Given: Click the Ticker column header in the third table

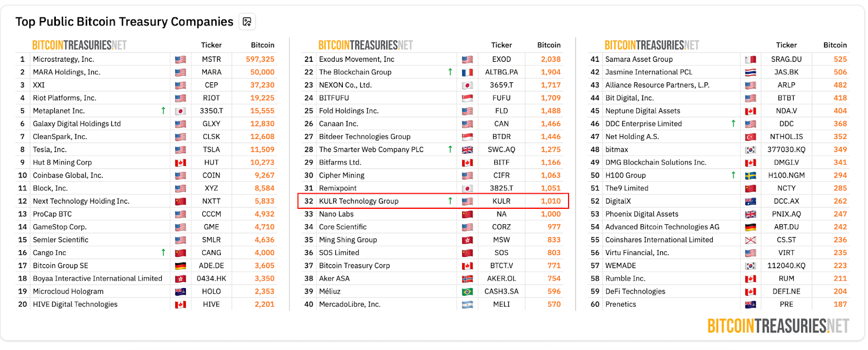Looking at the screenshot, I should pyautogui.click(x=786, y=45).
